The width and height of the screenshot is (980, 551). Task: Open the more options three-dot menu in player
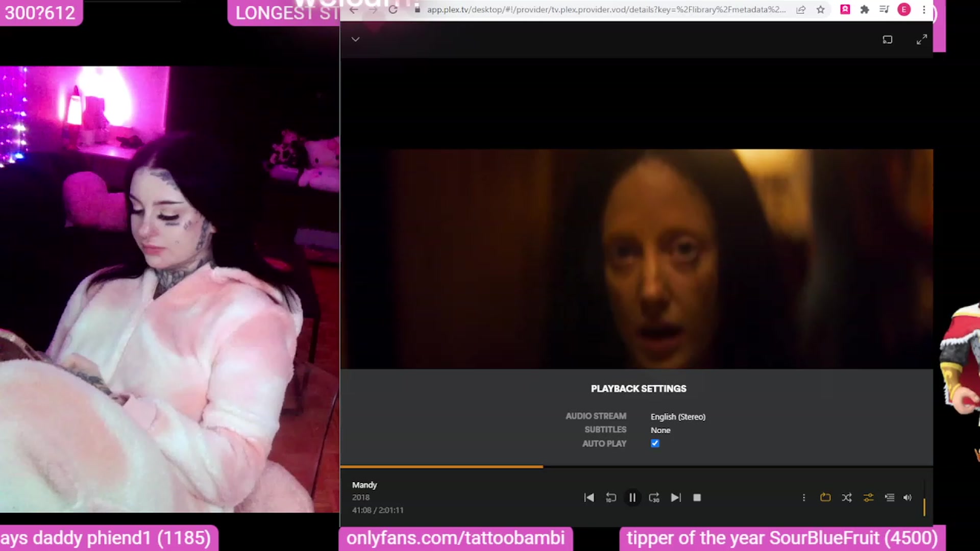(x=803, y=497)
